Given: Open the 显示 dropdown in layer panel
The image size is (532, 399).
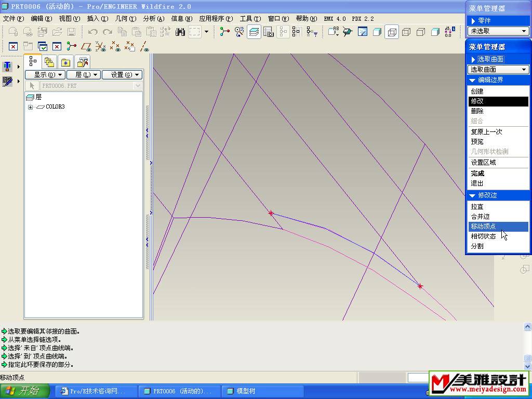Looking at the screenshot, I should [45, 75].
